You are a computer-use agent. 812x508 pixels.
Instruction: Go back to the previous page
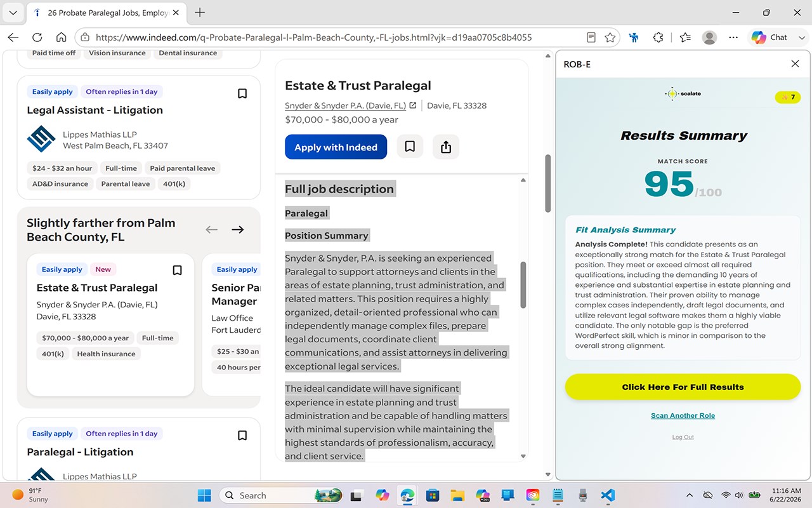tap(13, 37)
